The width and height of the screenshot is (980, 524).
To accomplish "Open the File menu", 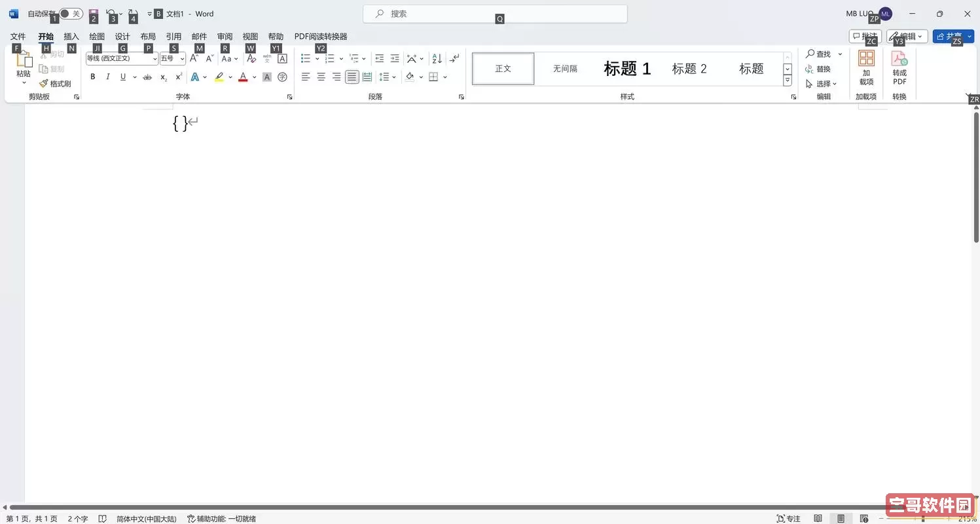I will point(18,37).
